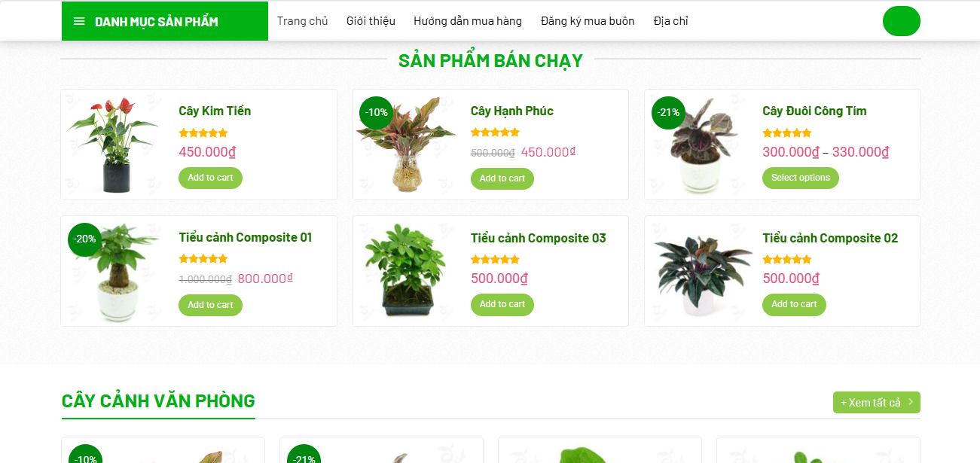Add Cây Kim Tiền to cart
The width and height of the screenshot is (980, 463).
coord(210,178)
